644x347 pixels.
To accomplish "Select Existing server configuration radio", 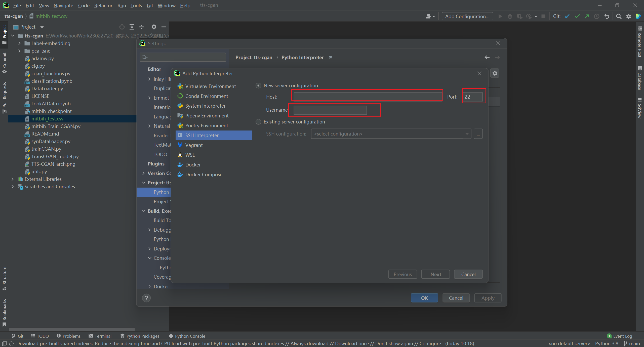I will coord(258,122).
